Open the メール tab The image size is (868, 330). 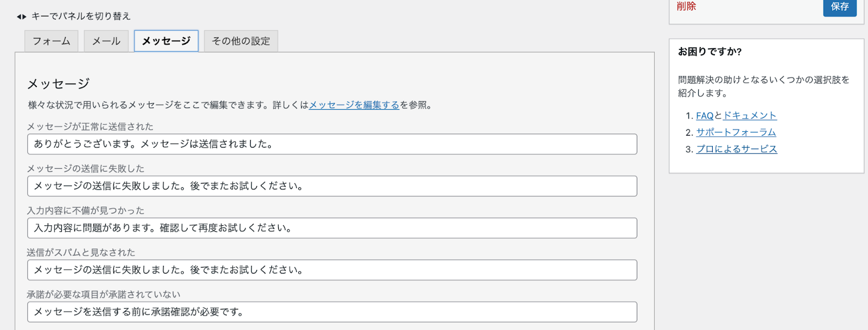pyautogui.click(x=106, y=41)
